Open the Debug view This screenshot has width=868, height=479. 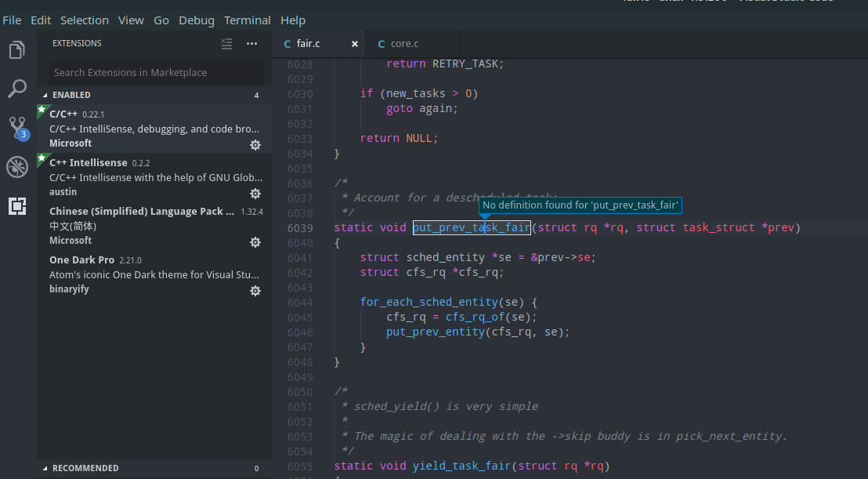click(x=17, y=166)
